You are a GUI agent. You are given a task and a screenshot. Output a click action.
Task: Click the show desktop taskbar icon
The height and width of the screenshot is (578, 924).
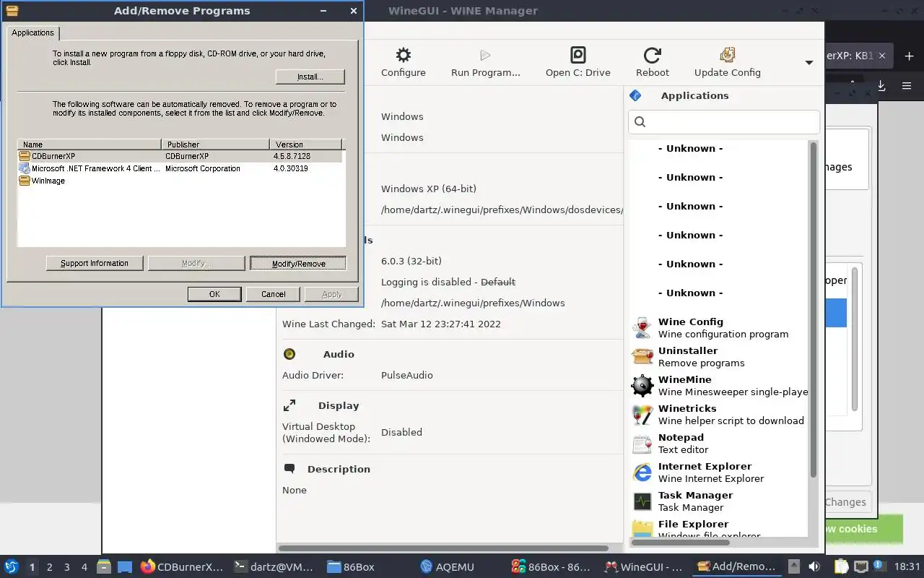point(125,567)
